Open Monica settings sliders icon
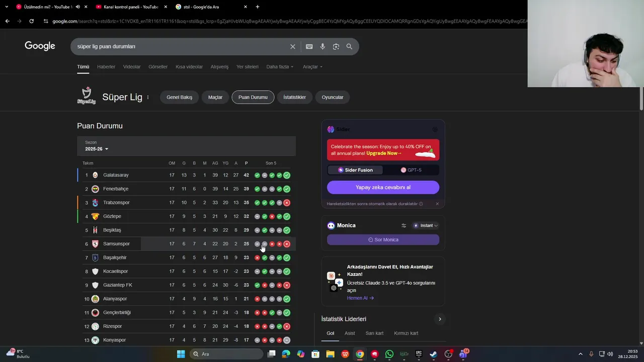This screenshot has width=644, height=362. coord(404,226)
